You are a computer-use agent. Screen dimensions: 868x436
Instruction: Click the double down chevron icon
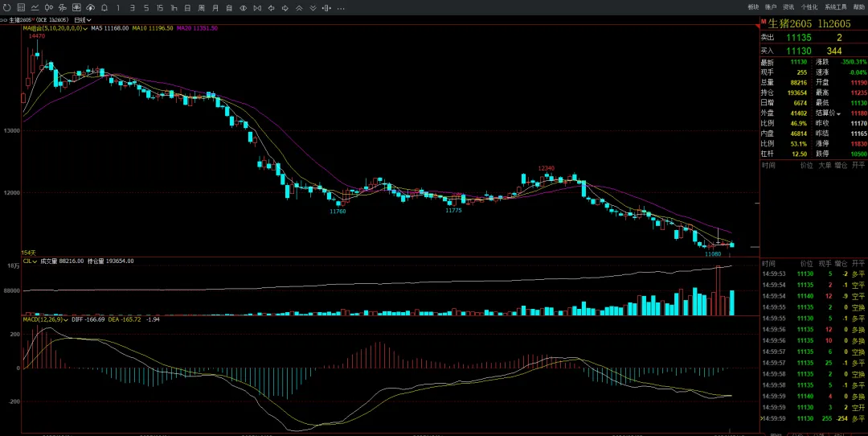tap(313, 8)
